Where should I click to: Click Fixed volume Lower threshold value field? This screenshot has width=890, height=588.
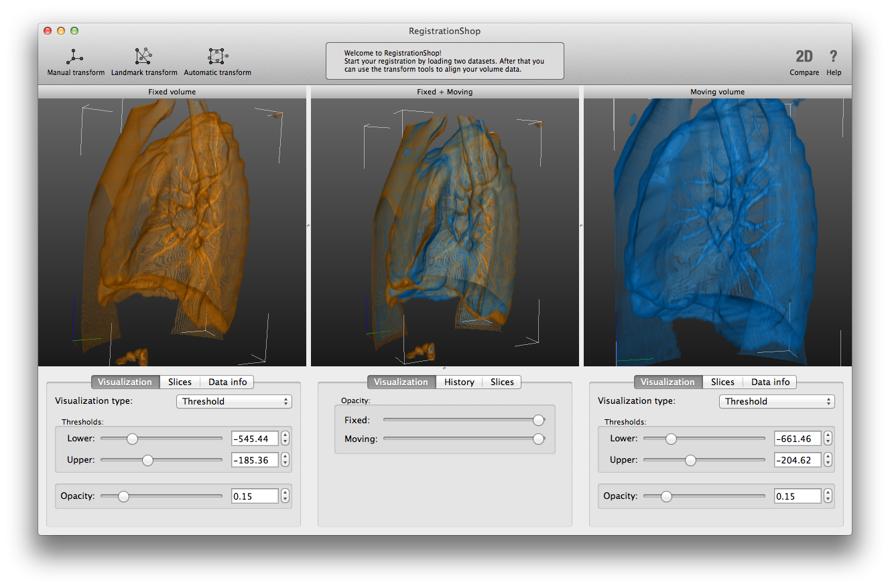click(x=254, y=439)
